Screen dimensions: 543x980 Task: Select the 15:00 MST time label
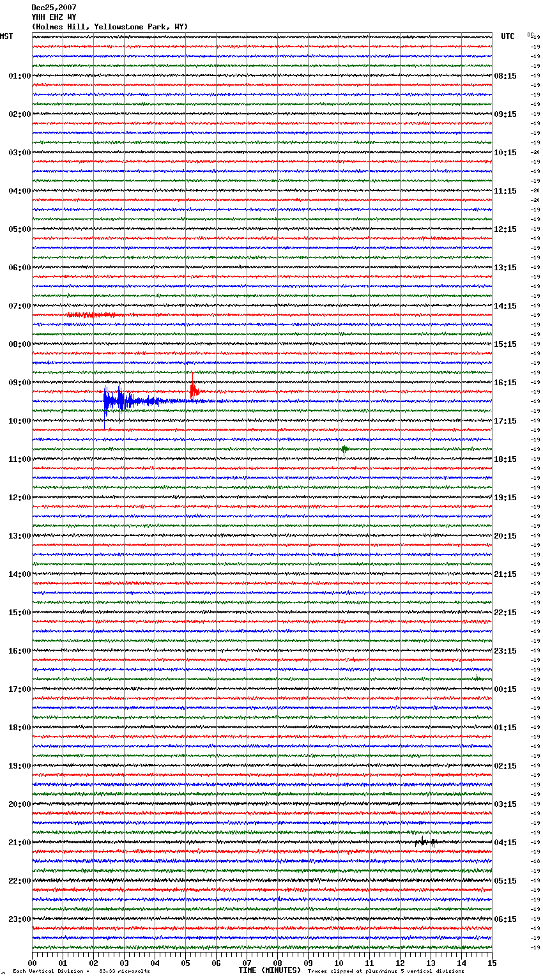tap(19, 613)
